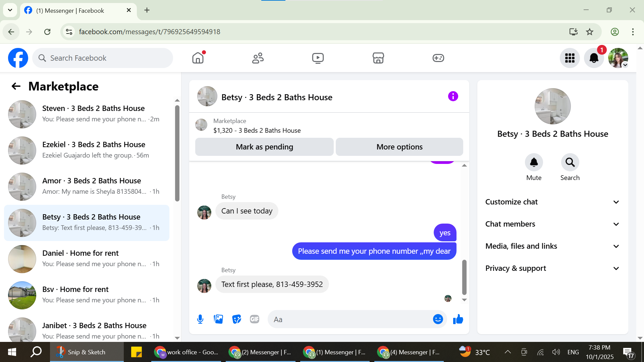Open the emoji picker
Viewport: 644px width, 362px height.
pos(438,319)
